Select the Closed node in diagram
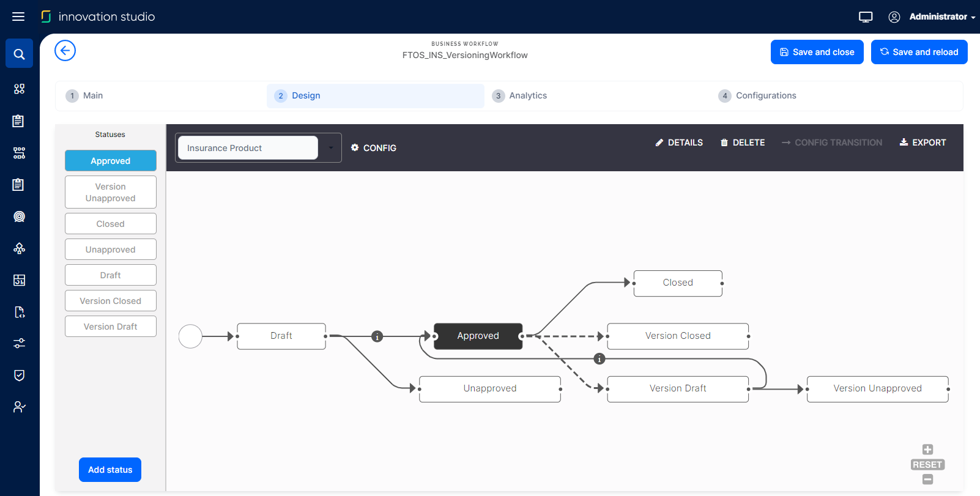980x496 pixels. click(678, 283)
